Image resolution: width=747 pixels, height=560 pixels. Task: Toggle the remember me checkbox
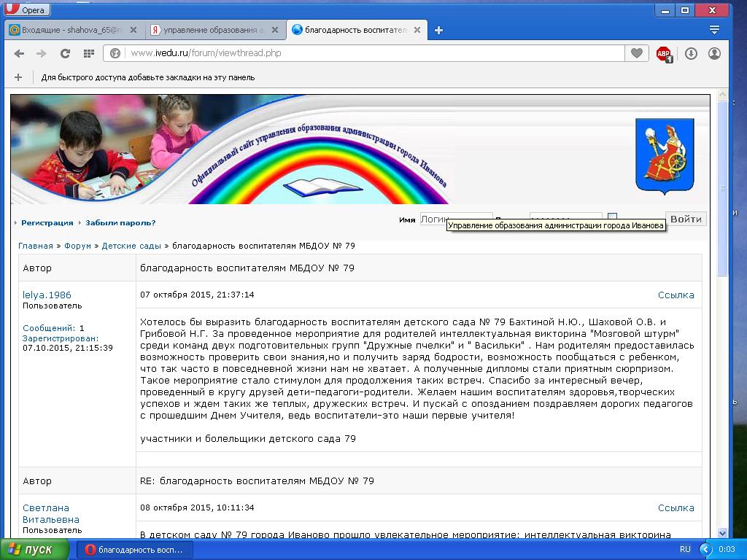(x=613, y=217)
